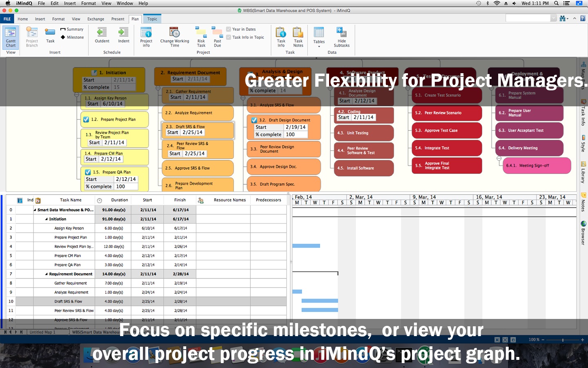Toggle checkbox on Prepare Project Plan topic

(x=86, y=119)
